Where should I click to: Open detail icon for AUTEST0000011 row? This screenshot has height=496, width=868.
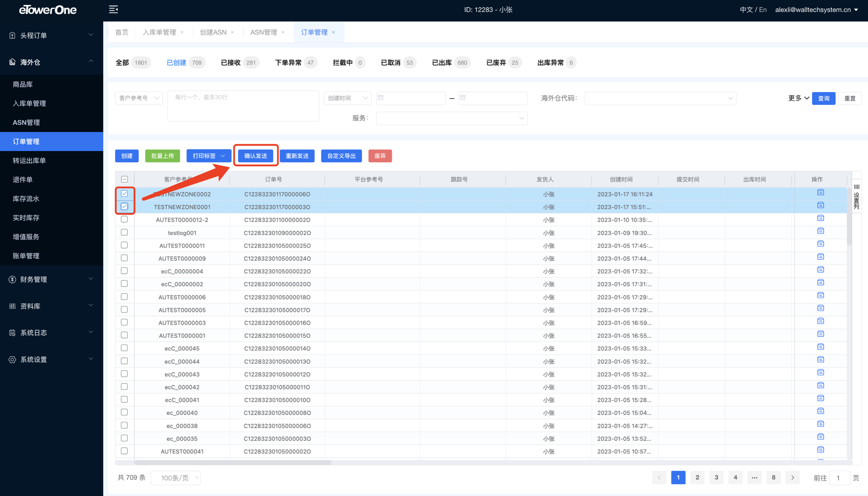pyautogui.click(x=820, y=244)
